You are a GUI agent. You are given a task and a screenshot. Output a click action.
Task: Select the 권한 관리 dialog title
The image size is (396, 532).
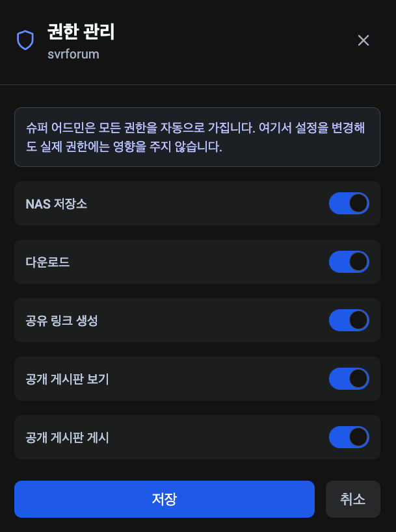[79, 31]
